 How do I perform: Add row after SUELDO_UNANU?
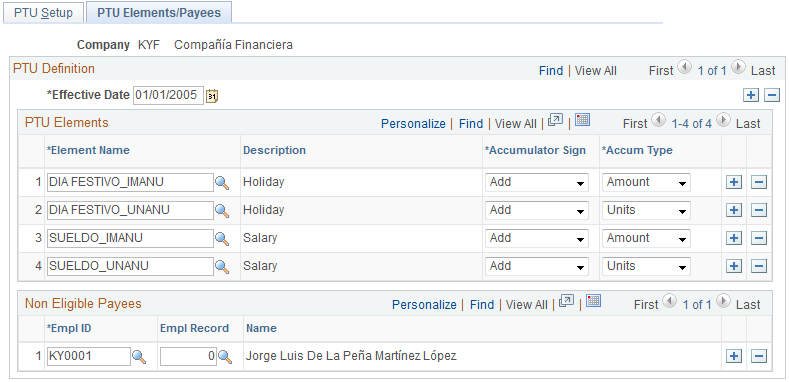click(x=734, y=266)
